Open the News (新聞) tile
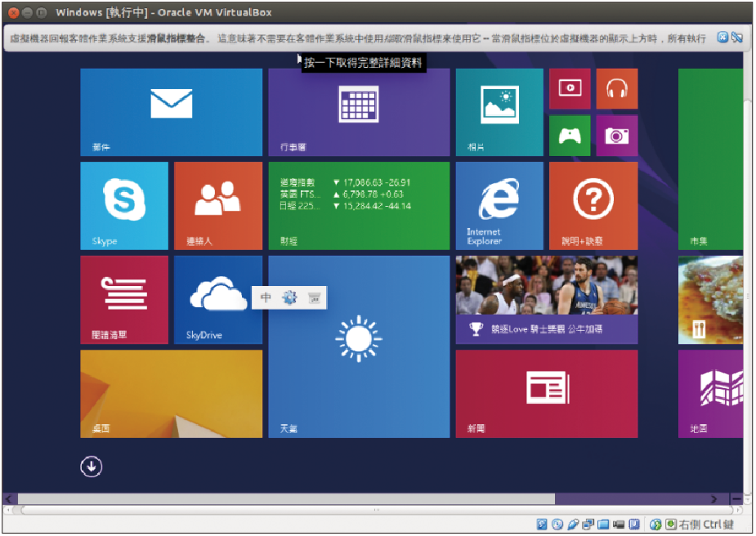Screen dimensions: 756x536 (x=547, y=394)
